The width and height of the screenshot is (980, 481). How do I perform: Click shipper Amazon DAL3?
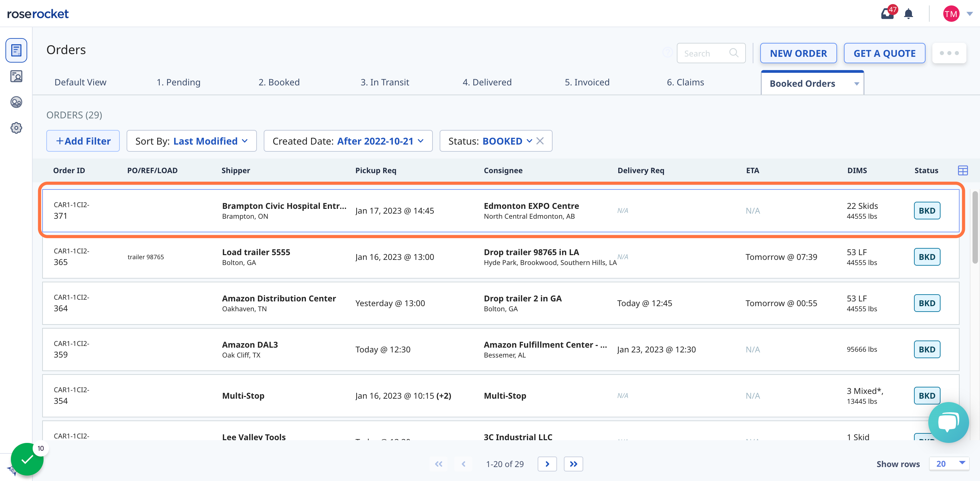tap(250, 345)
